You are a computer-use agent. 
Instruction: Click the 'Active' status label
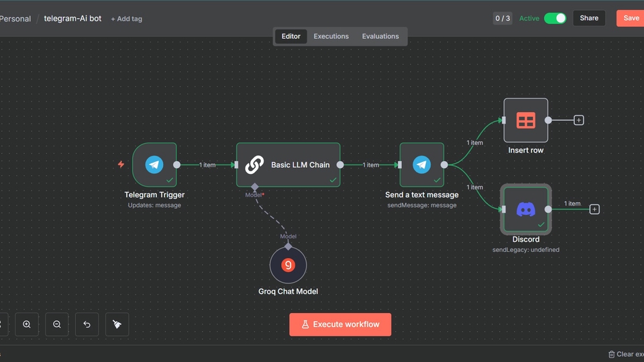(529, 19)
